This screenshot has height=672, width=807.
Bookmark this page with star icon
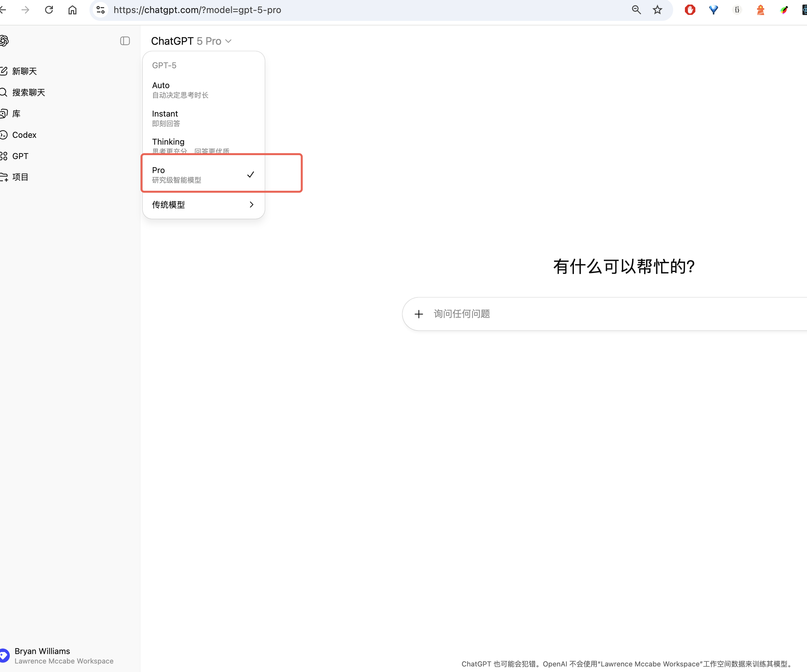657,9
